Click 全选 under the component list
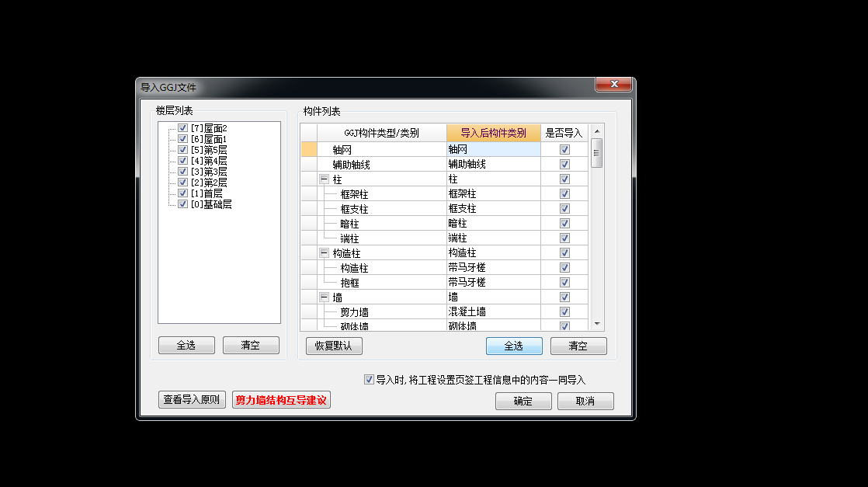The width and height of the screenshot is (868, 487). 514,346
